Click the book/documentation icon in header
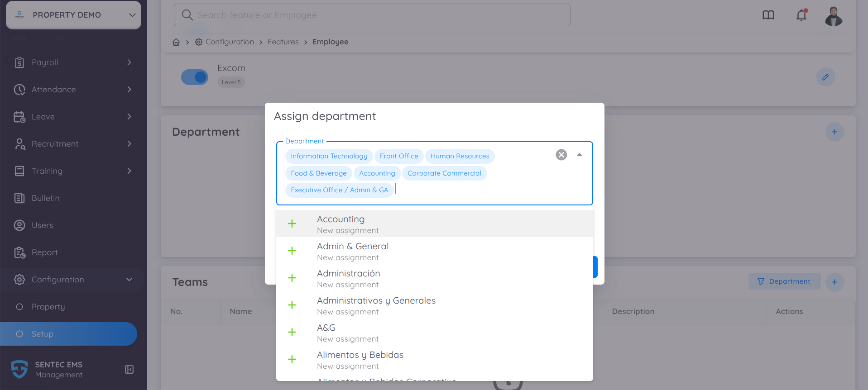 pos(768,15)
